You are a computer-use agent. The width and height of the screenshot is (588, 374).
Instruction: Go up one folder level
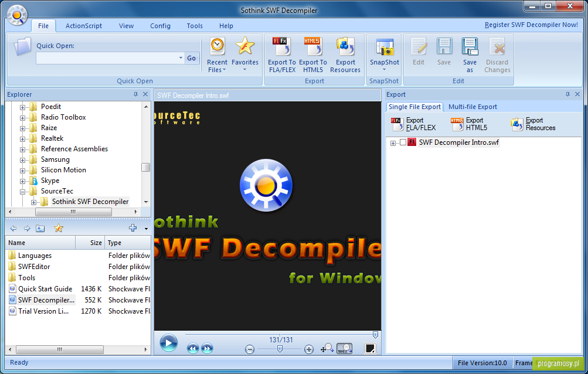coord(40,228)
